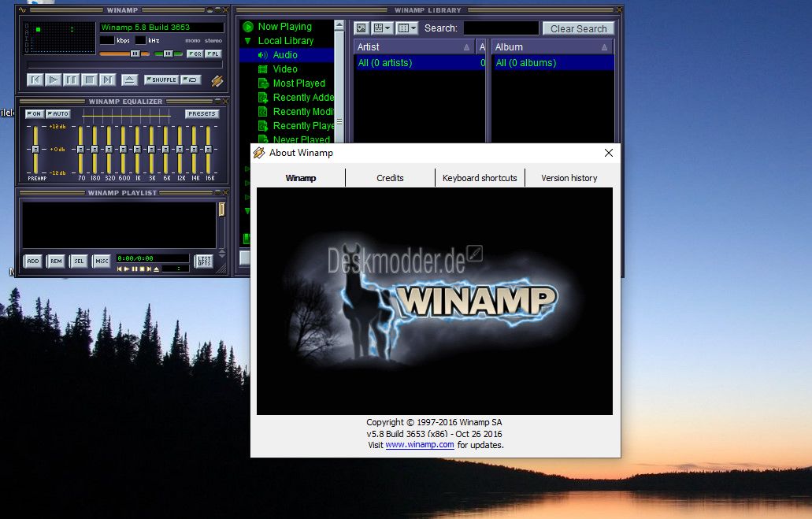Click the 16K equalizer band slider
The width and height of the screenshot is (812, 519).
[208, 149]
